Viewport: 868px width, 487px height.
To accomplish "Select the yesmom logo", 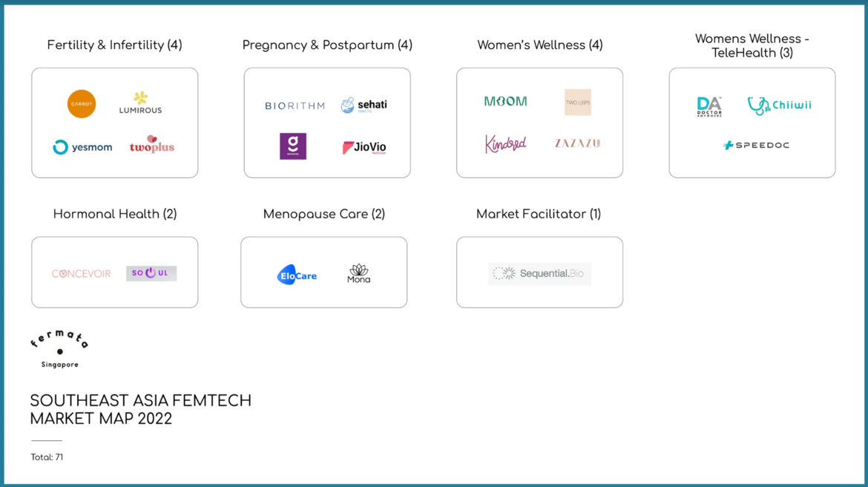I will tap(82, 147).
